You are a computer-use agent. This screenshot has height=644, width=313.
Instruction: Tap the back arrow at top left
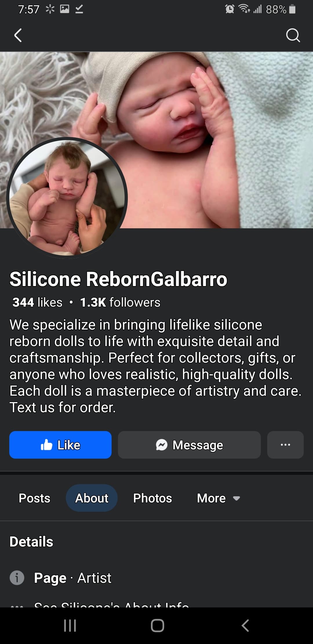pyautogui.click(x=18, y=35)
